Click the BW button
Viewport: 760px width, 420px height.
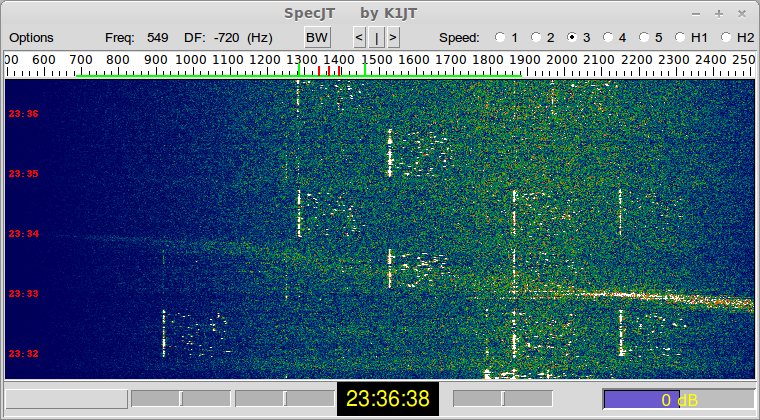pos(317,38)
